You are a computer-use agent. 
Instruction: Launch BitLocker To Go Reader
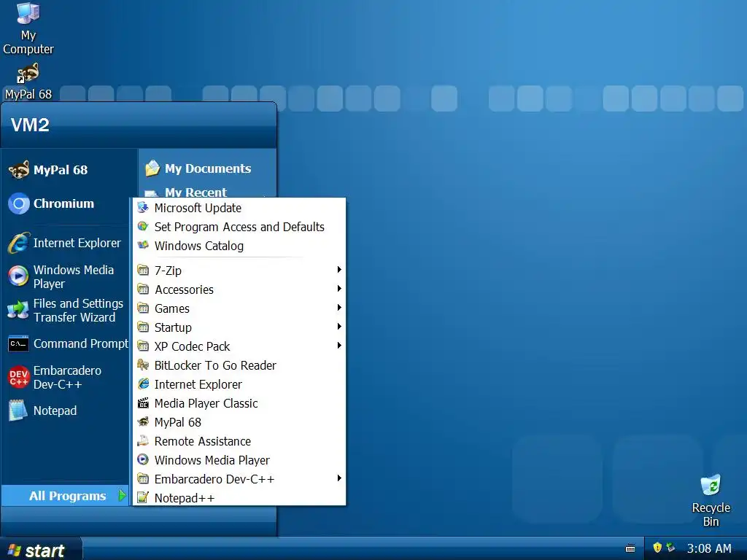point(239,366)
